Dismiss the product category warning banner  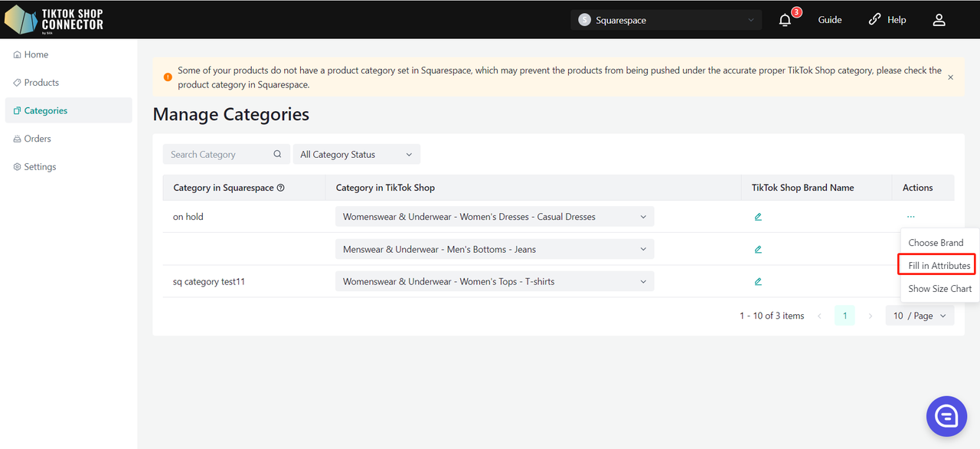(951, 77)
